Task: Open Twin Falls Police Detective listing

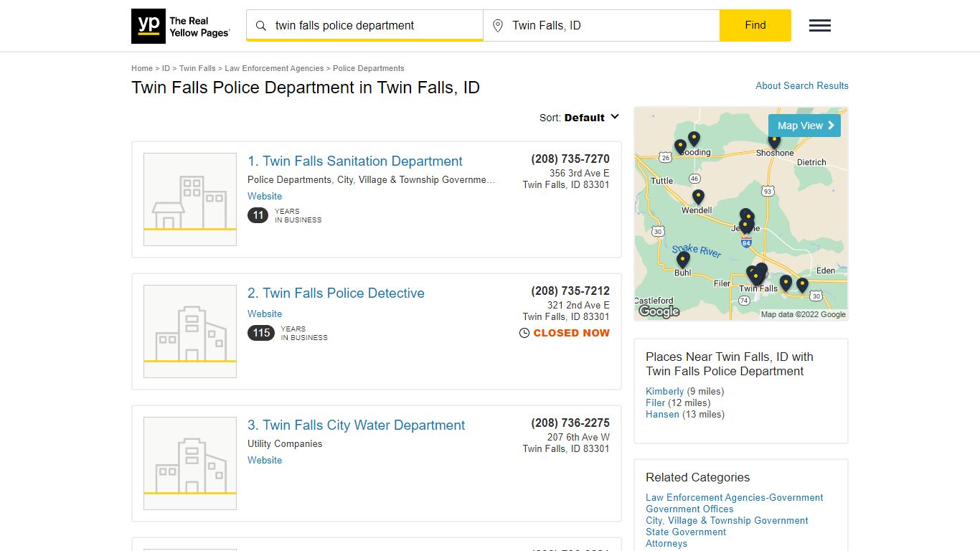Action: [x=336, y=293]
